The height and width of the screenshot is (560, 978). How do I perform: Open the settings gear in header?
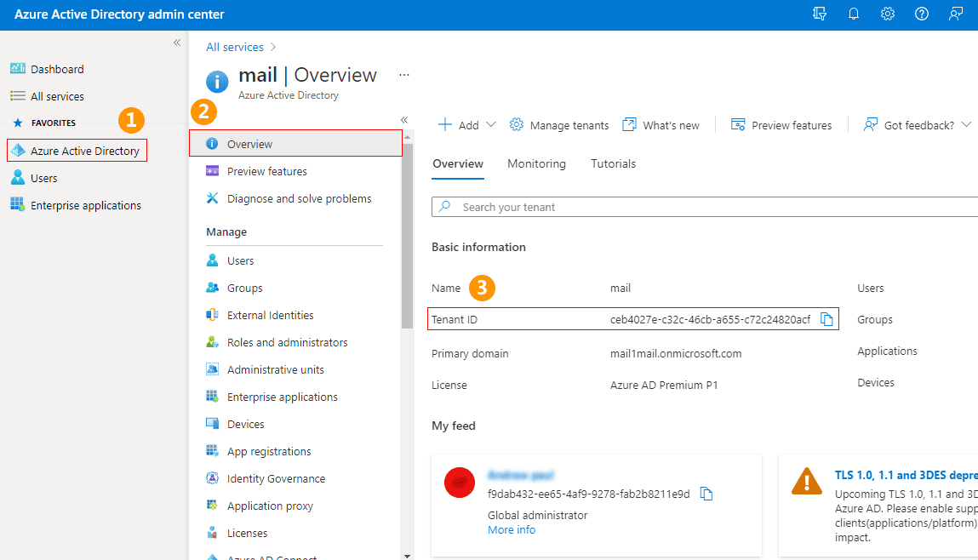[x=888, y=14]
